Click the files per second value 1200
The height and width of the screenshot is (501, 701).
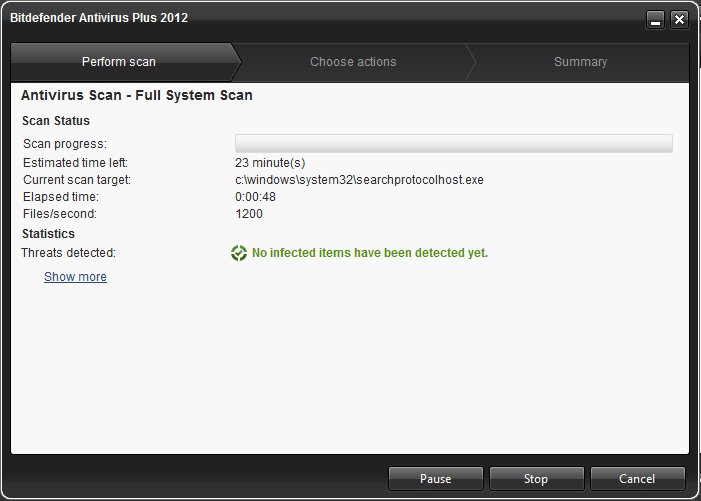(249, 214)
